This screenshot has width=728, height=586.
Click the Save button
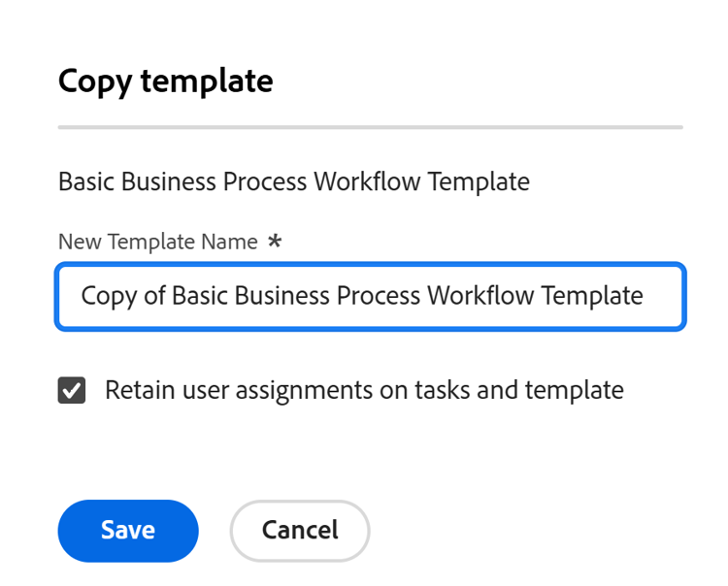click(x=128, y=531)
